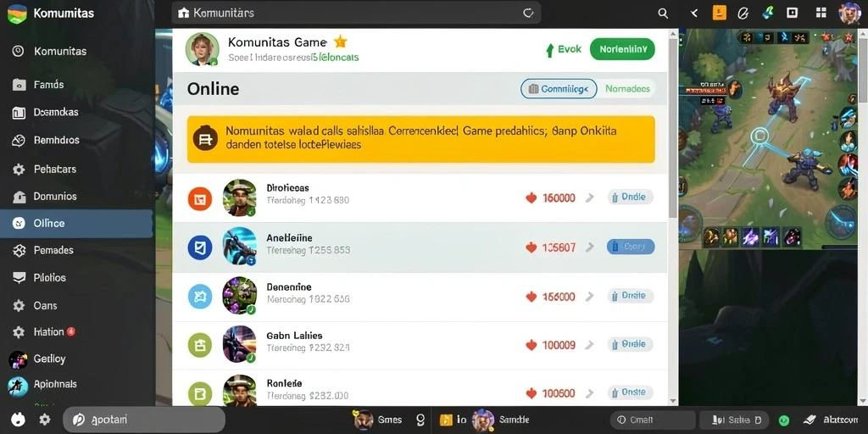The height and width of the screenshot is (434, 868).
Task: Expand the chevron next to 100009 score
Action: (590, 345)
